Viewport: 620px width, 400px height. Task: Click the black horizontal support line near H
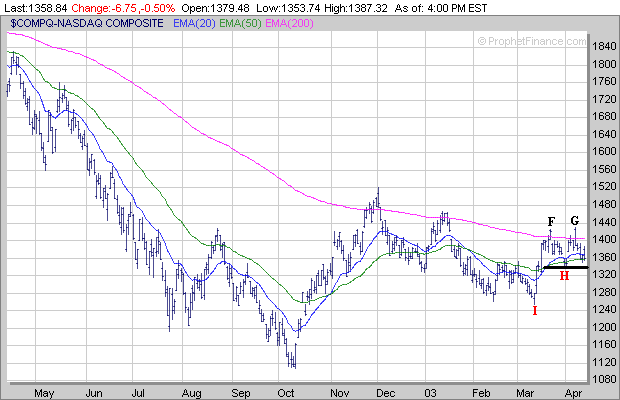[566, 268]
